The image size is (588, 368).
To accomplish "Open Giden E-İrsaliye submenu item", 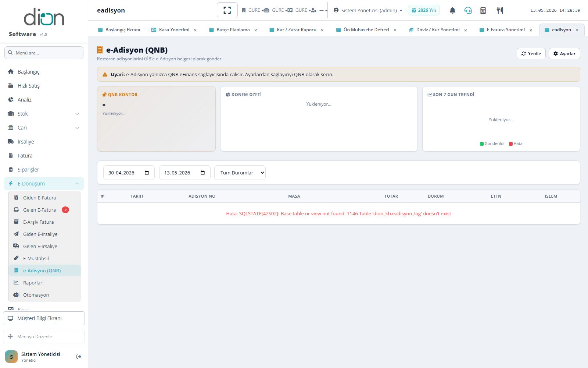I will pos(45,234).
